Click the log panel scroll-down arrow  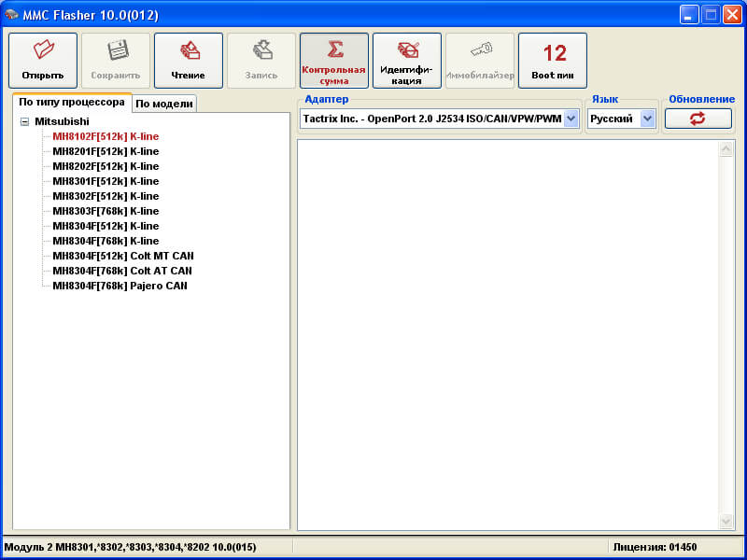[x=726, y=521]
